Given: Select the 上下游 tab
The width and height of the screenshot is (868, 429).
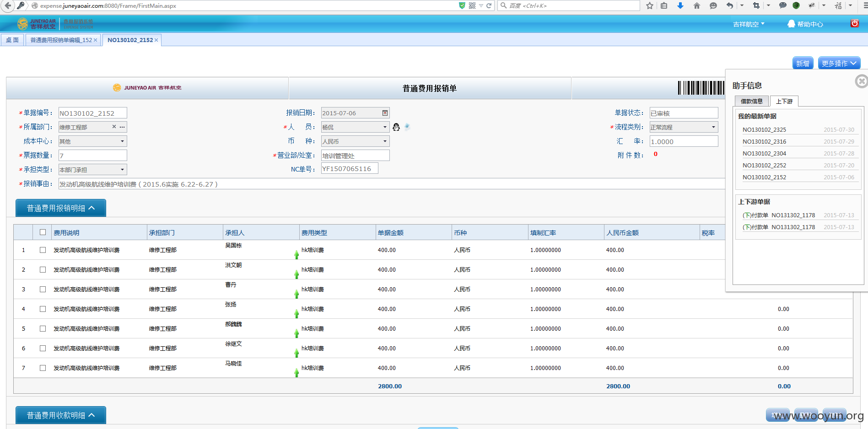Looking at the screenshot, I should [784, 101].
